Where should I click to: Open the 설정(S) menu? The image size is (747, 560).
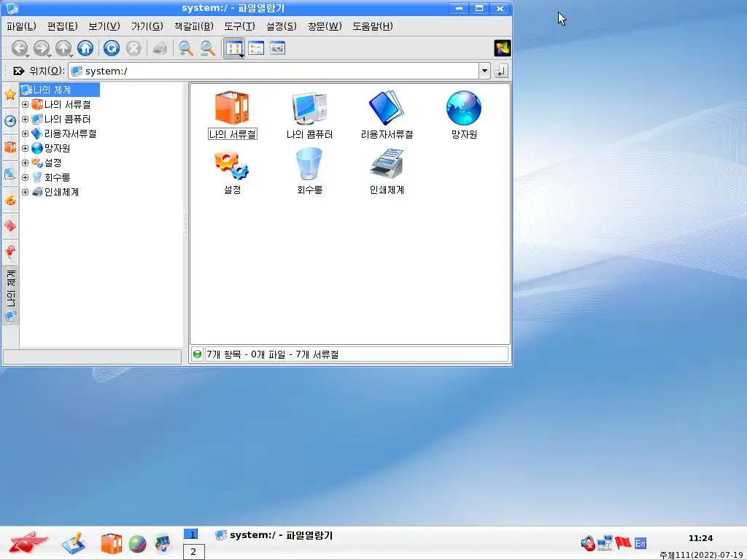point(281,26)
